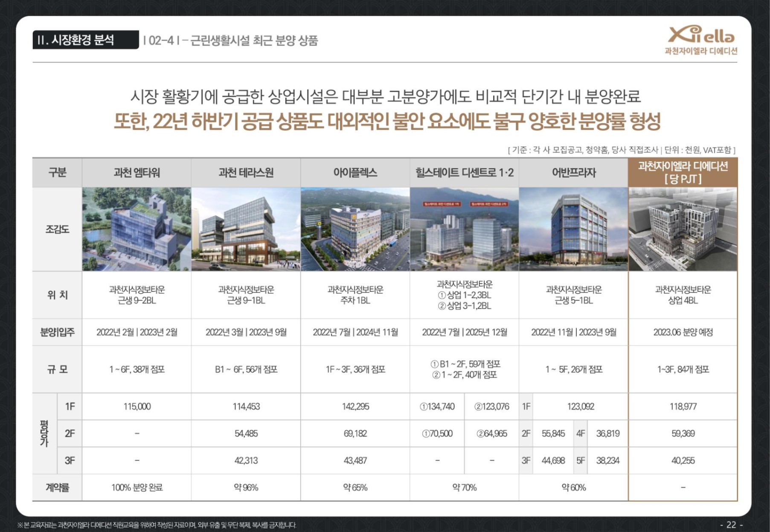Click the scale cell '1 ~ 6F, 38개 점포'
The image size is (770, 532).
coord(137,369)
